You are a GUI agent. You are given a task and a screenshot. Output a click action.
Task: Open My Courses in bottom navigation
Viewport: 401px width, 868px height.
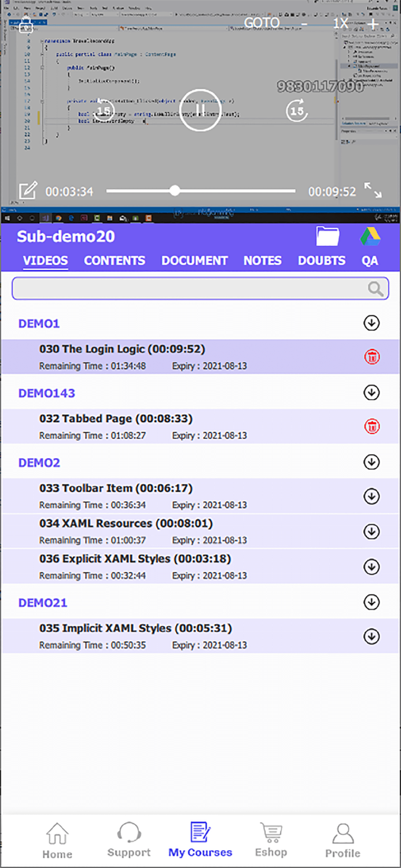[x=200, y=840]
